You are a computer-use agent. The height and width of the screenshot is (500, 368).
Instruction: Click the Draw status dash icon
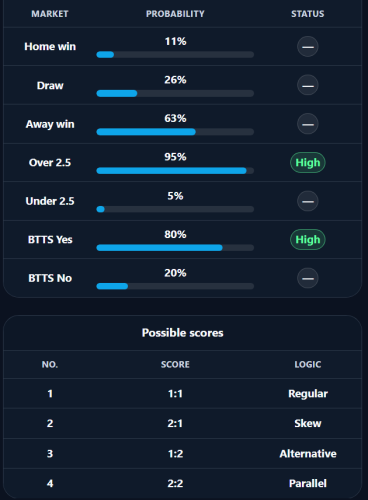pos(307,85)
